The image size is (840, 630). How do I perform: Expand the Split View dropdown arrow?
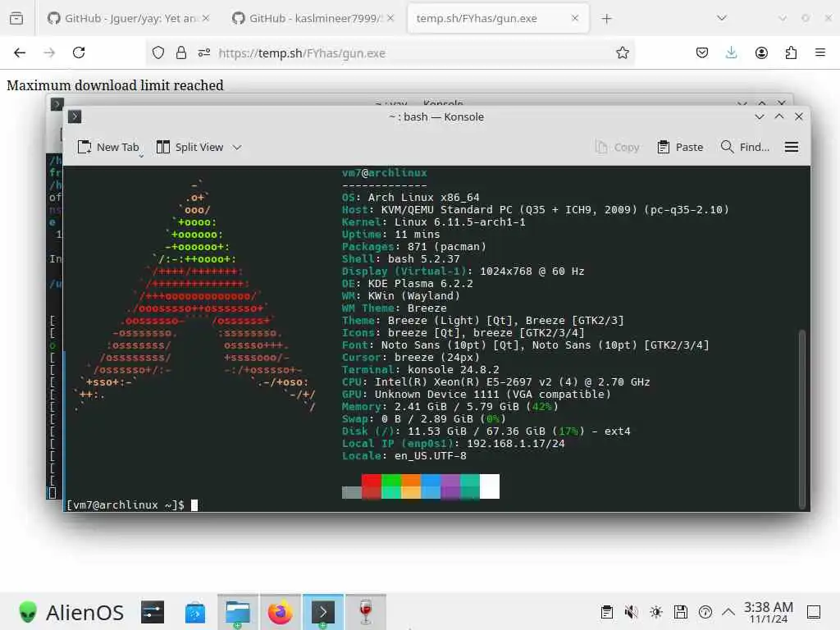click(x=237, y=148)
